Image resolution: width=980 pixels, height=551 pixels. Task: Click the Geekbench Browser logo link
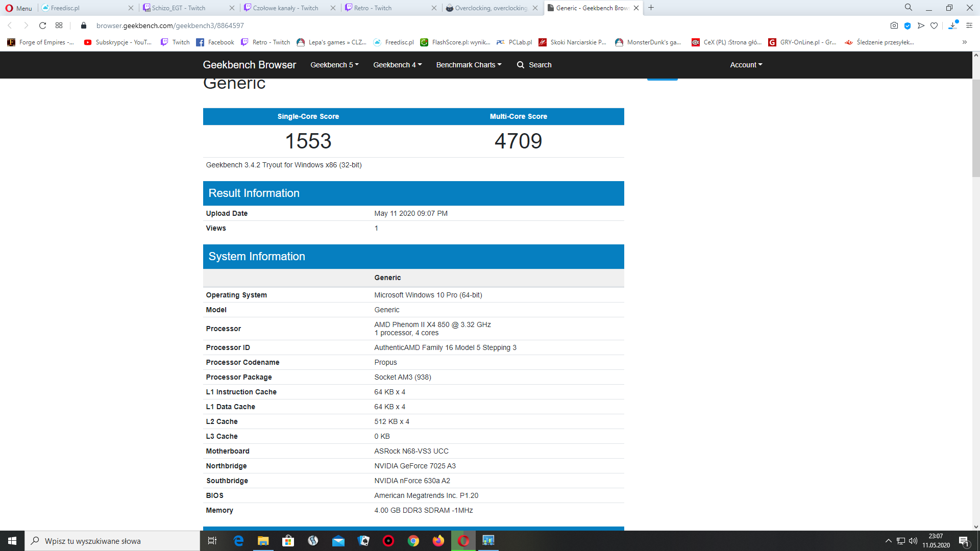(249, 65)
